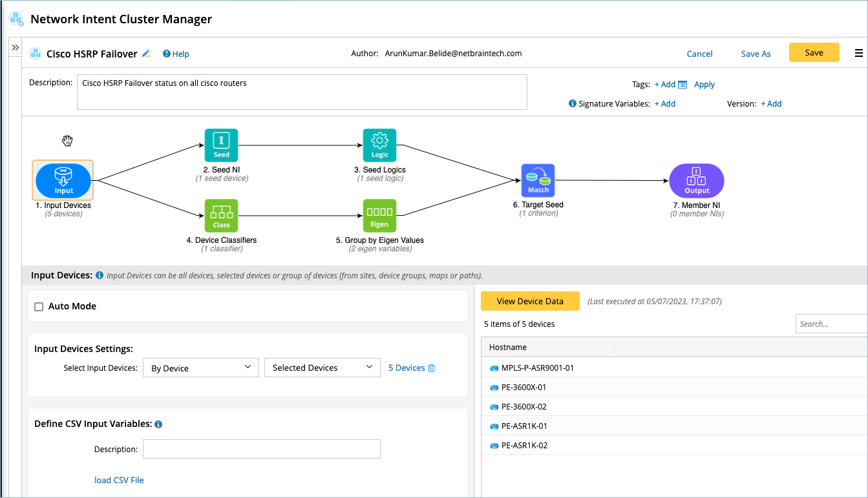Click the pencil icon to rename Cisco HSRP Failover
Viewport: 868px width, 498px height.
[146, 54]
